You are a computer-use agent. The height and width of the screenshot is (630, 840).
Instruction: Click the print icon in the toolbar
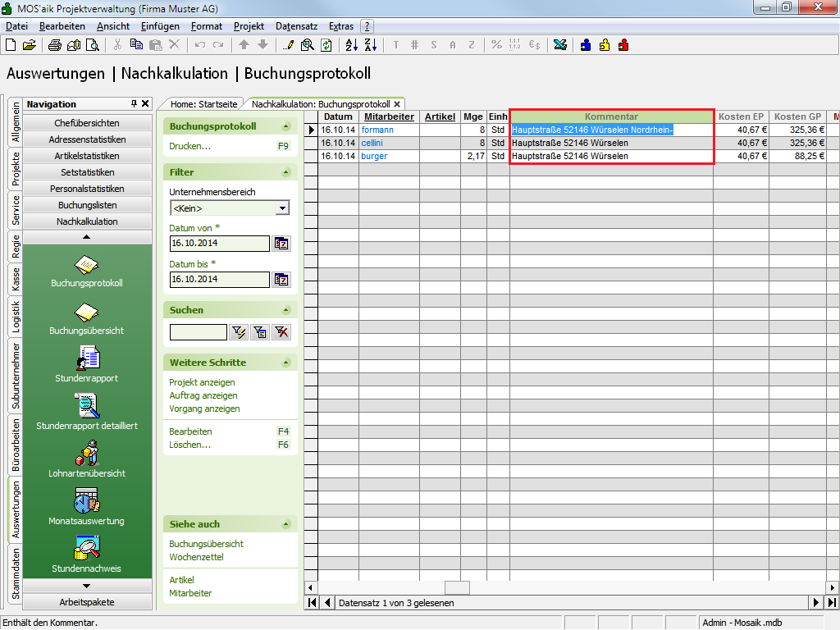click(55, 45)
